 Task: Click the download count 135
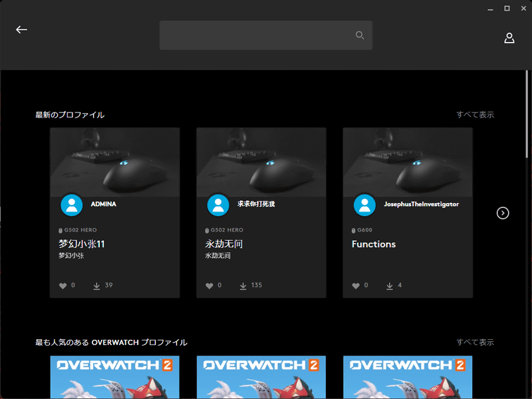pyautogui.click(x=257, y=285)
